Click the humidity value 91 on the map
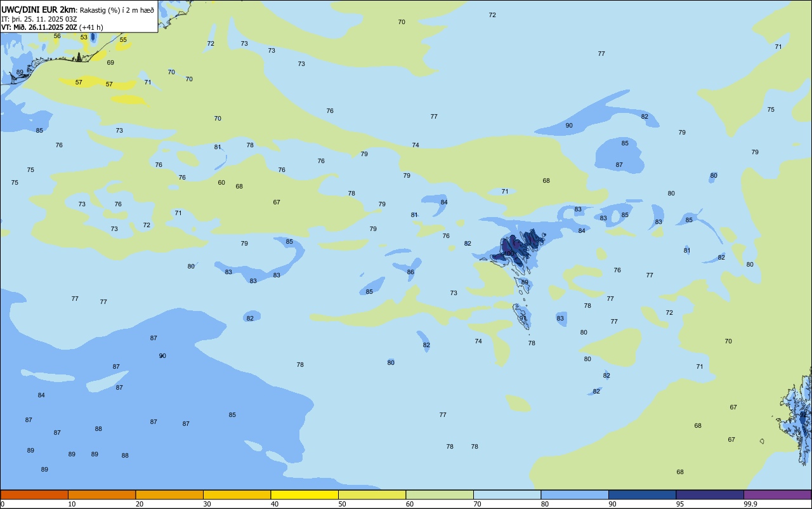 523,318
